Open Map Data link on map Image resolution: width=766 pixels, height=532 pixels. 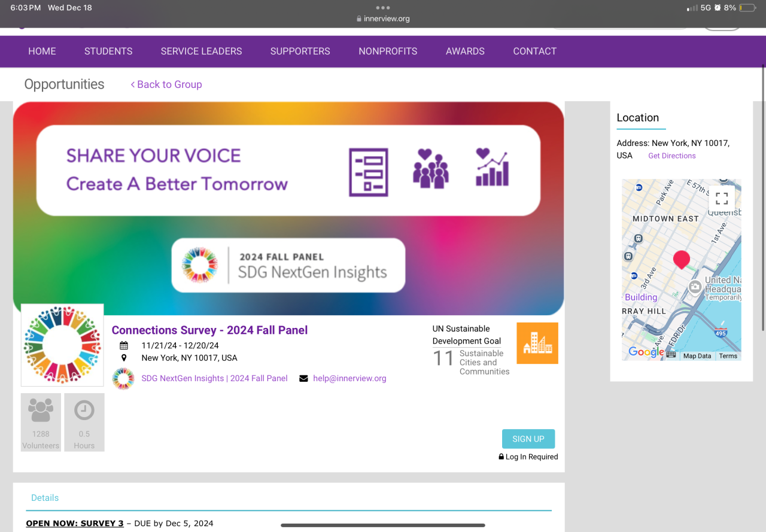click(697, 356)
